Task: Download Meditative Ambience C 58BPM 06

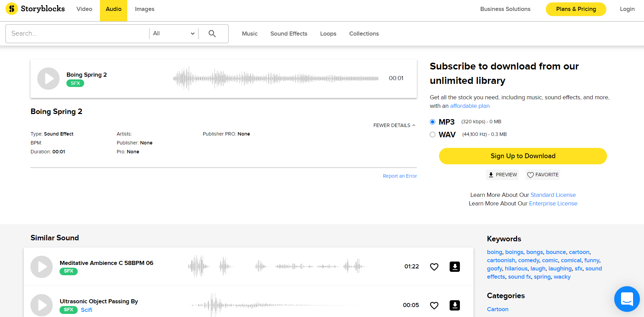Action: pos(455,267)
